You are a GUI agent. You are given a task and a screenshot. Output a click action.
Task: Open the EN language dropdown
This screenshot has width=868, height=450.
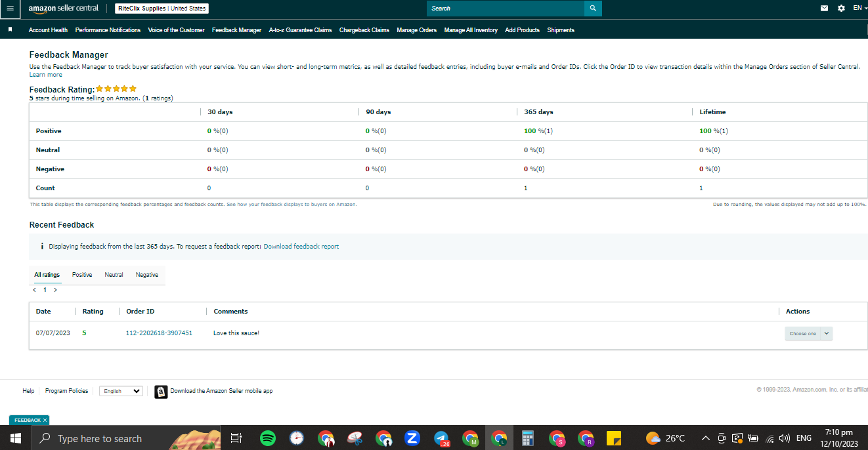(860, 8)
